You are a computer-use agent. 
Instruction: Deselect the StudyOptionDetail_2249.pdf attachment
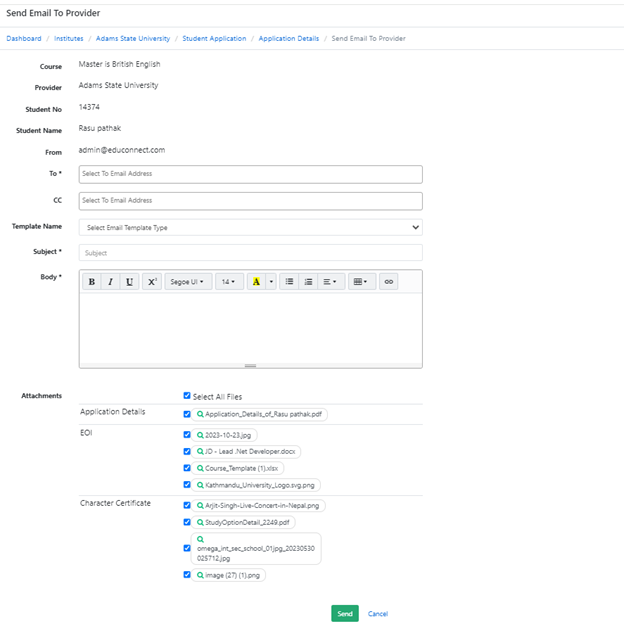coord(187,522)
